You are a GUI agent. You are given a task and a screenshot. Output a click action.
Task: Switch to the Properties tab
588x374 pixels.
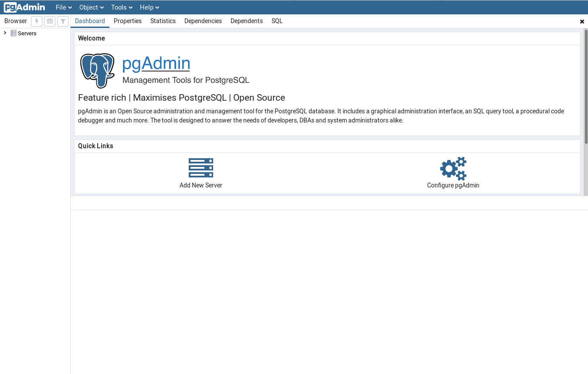coord(127,20)
